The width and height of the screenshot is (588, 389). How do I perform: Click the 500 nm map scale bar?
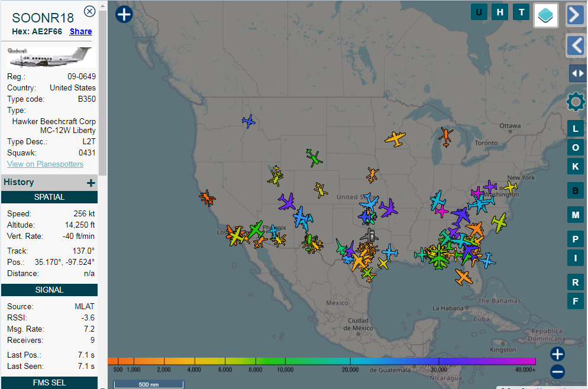pos(149,384)
